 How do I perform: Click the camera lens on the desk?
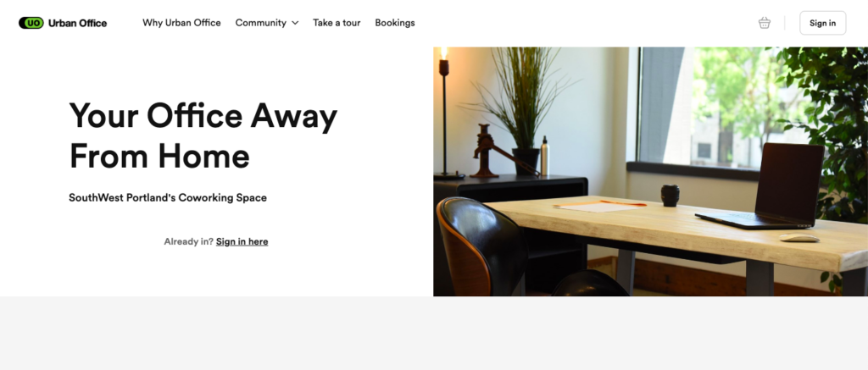pyautogui.click(x=670, y=196)
